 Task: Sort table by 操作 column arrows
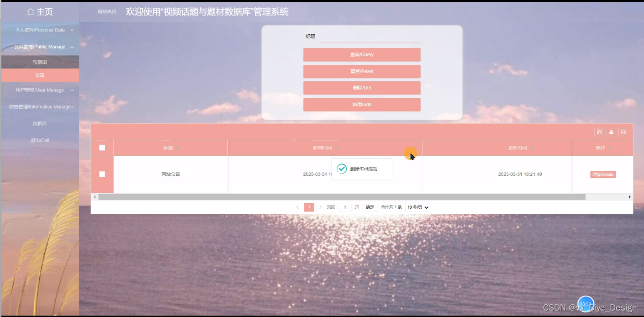pos(610,148)
